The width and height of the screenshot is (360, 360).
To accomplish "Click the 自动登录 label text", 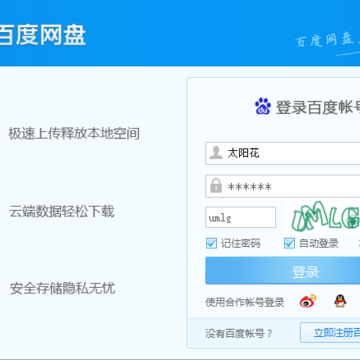I will [x=319, y=244].
